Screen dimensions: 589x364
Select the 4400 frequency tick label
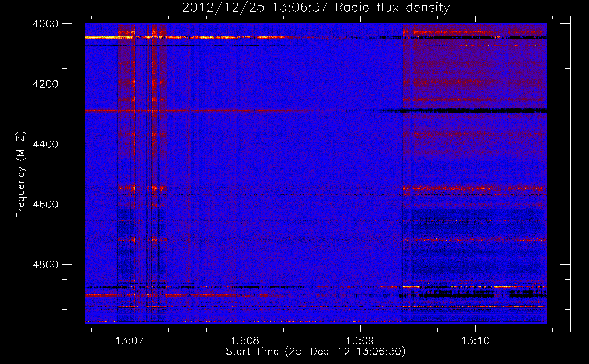pos(46,144)
